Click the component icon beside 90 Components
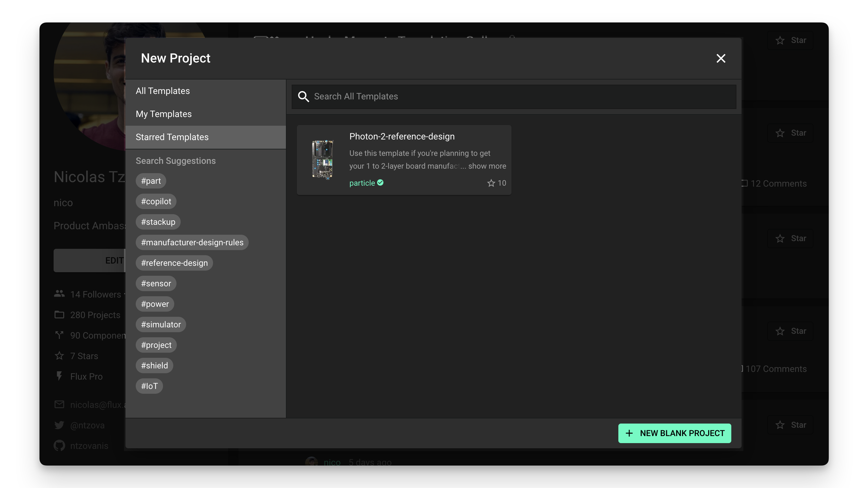868x488 pixels. click(59, 335)
